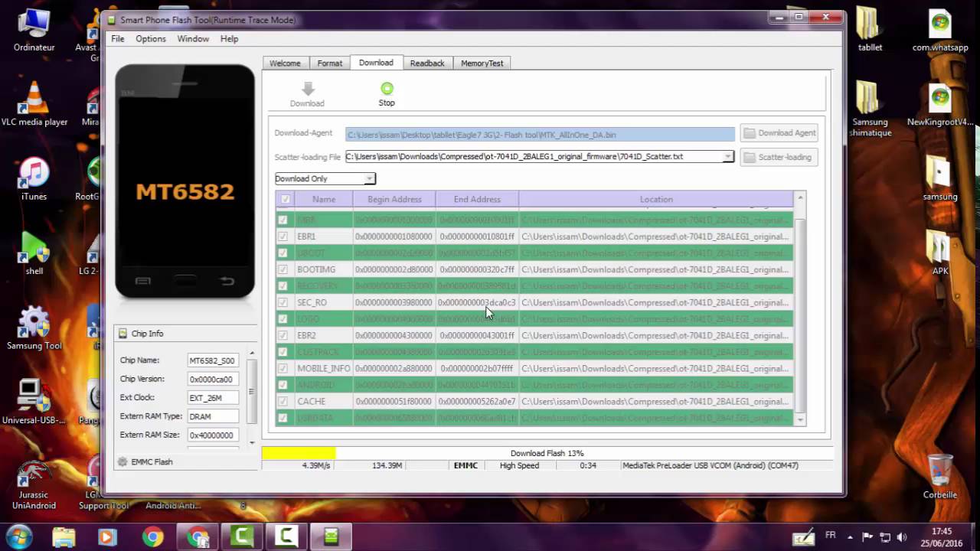Click the Download-Agent path field
The height and width of the screenshot is (551, 980).
point(540,135)
